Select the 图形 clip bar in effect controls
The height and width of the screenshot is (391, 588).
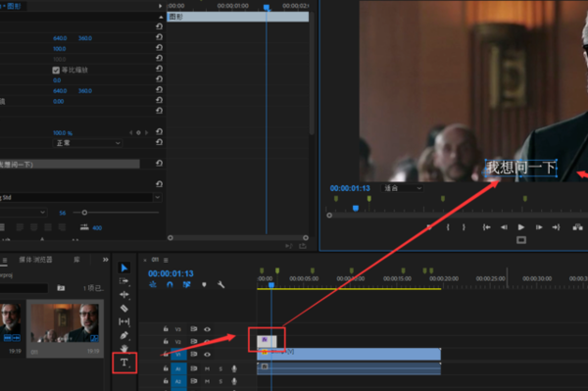[238, 17]
